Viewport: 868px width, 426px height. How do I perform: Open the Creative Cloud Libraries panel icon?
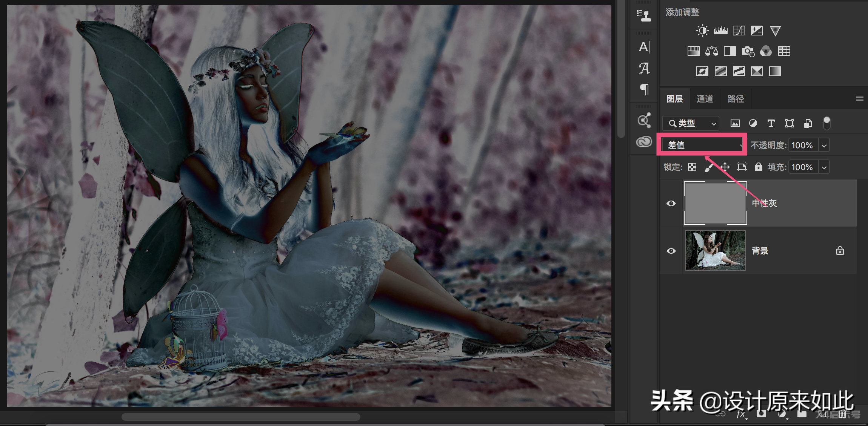644,142
